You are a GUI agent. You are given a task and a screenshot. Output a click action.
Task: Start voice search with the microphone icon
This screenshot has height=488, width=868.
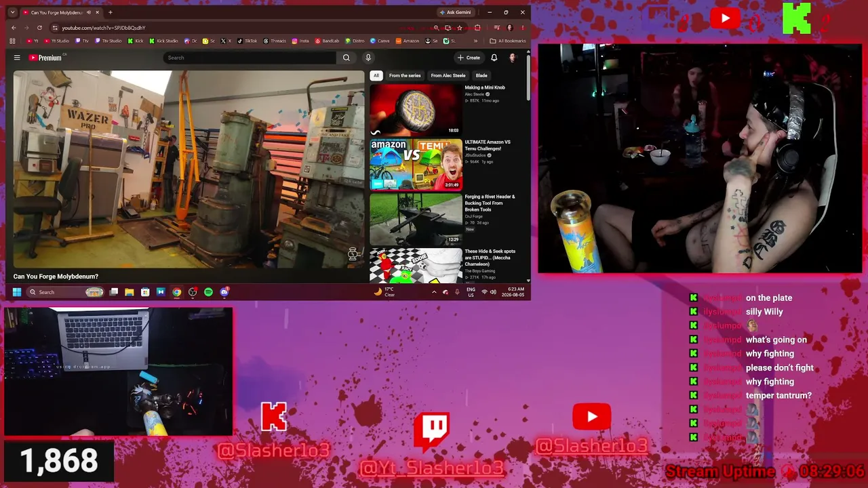368,58
